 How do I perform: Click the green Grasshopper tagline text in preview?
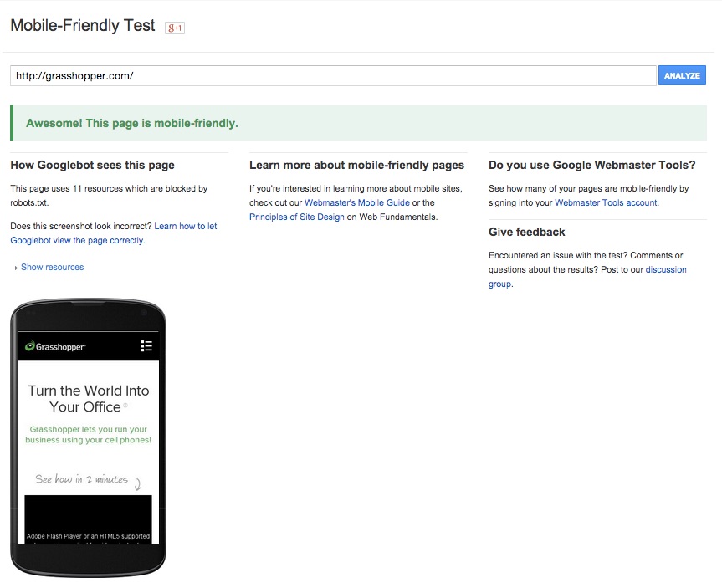coord(88,435)
